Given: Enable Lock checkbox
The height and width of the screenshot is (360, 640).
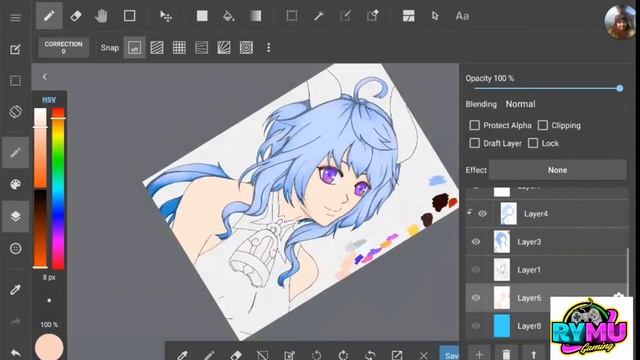Looking at the screenshot, I should 533,143.
